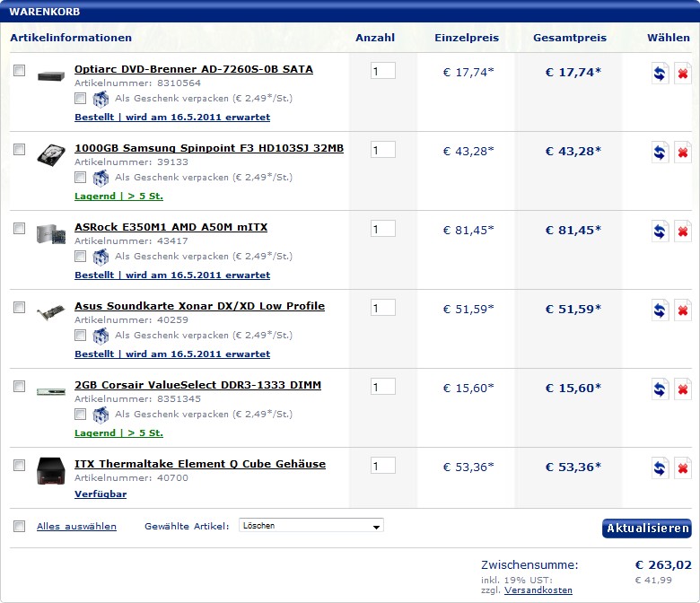This screenshot has width=700, height=603.
Task: Remove Samsung Spinpoint F3 with red X icon
Action: 682,153
